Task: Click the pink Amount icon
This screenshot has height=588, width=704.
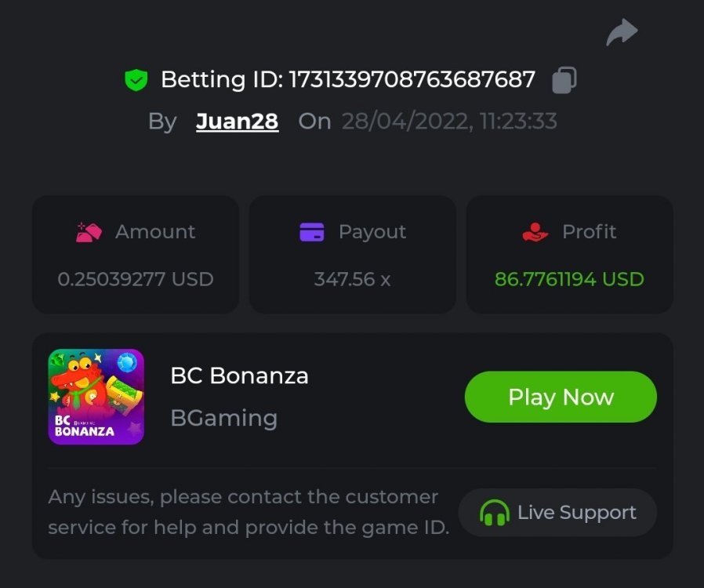Action: click(x=89, y=232)
